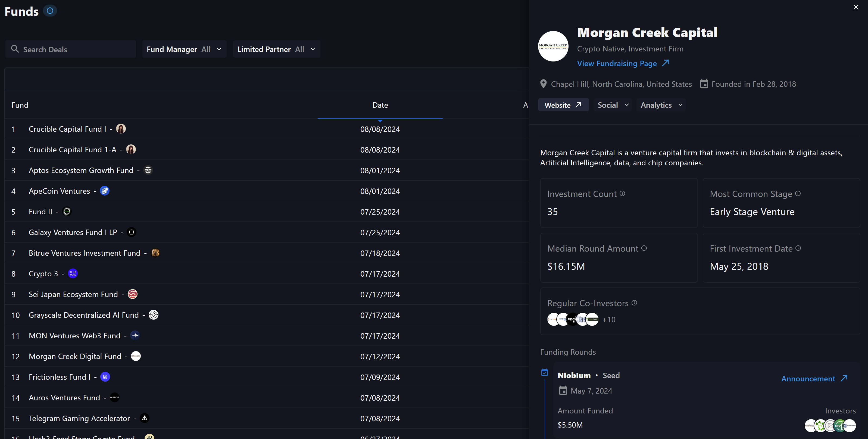Click the 07/09/2024 date cell
Viewport: 868px width, 439px height.
[x=380, y=377]
